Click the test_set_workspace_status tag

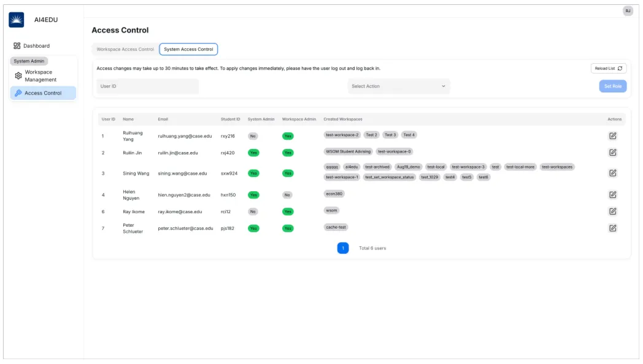pyautogui.click(x=390, y=177)
